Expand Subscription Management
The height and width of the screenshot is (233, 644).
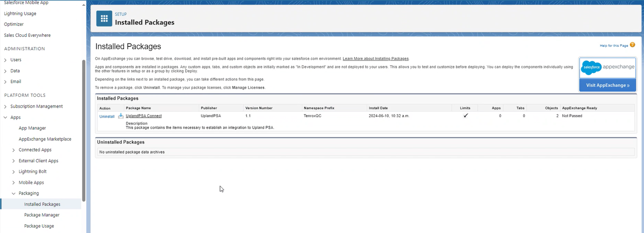tap(5, 106)
